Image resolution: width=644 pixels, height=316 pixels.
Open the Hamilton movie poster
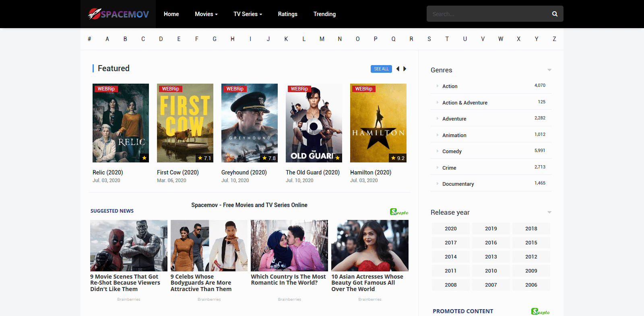(378, 123)
